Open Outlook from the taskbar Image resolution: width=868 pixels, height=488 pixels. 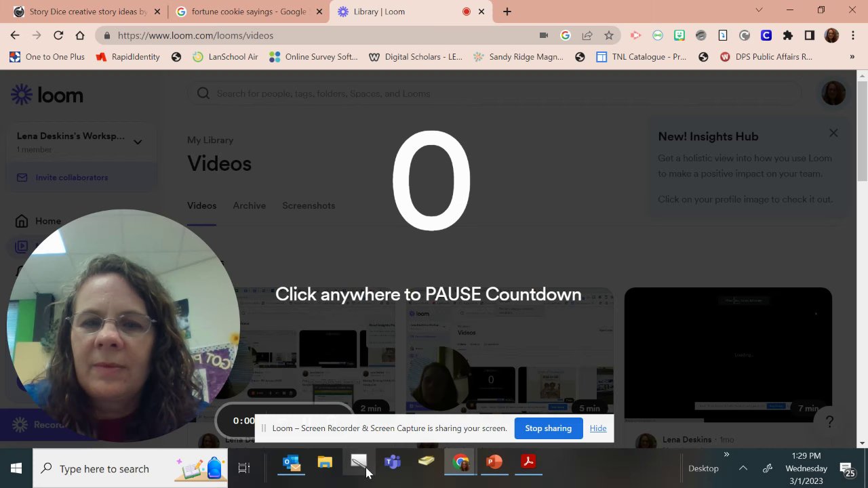[x=291, y=463]
